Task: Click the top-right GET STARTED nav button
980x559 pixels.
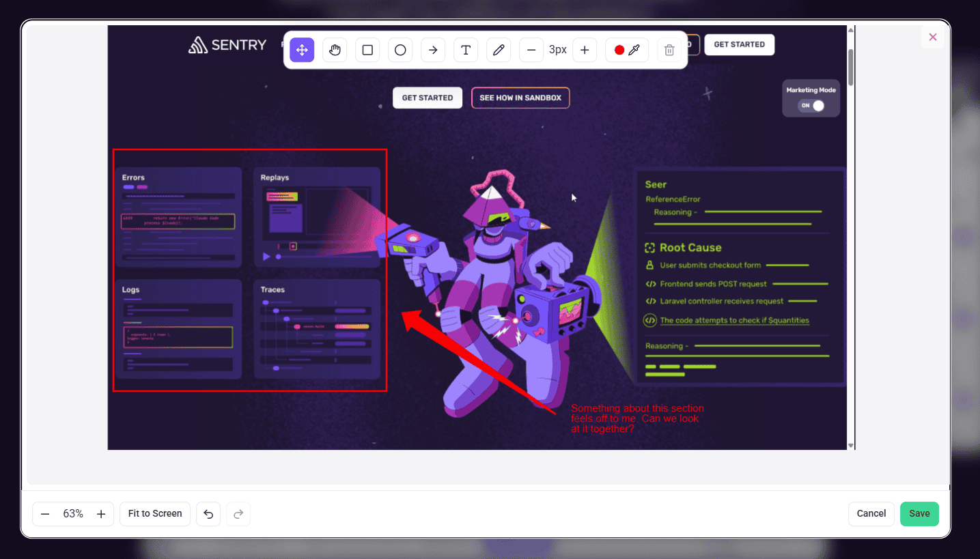Action: 740,44
